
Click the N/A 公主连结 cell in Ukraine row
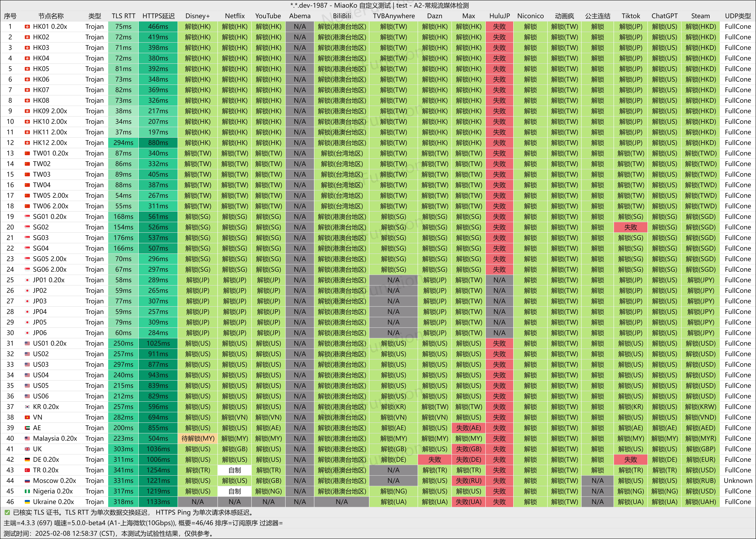(x=597, y=502)
